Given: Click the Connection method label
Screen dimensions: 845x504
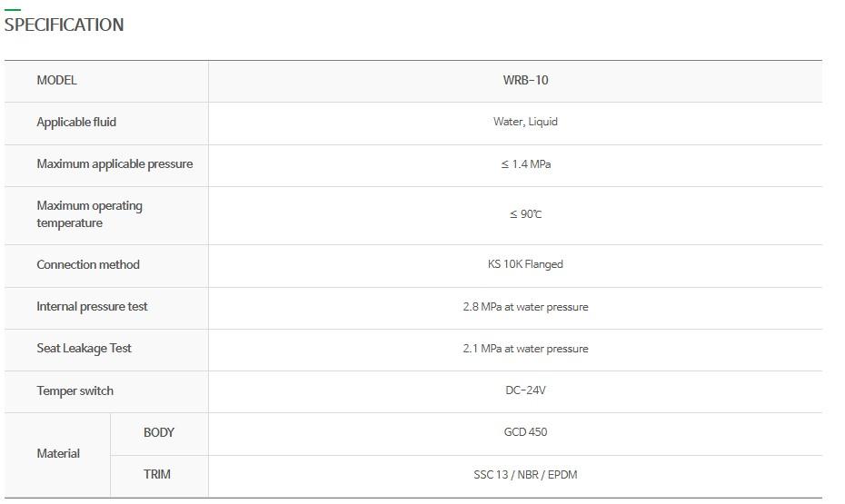Looking at the screenshot, I should coord(88,265).
